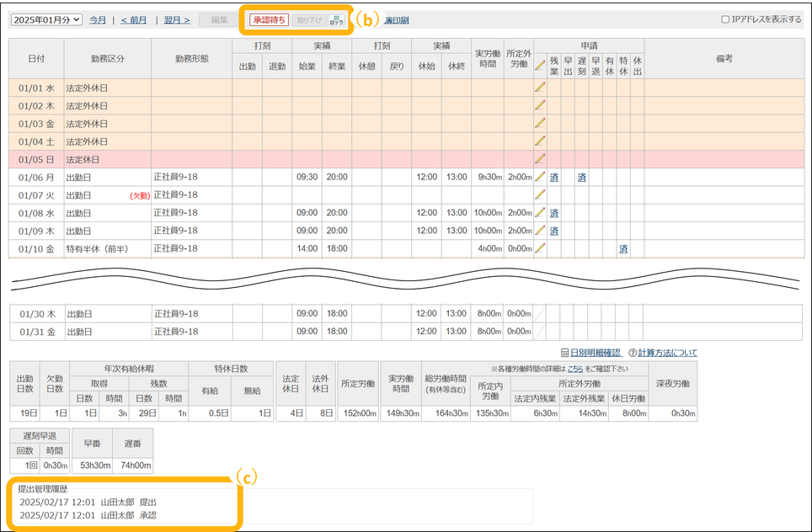Viewport: 812px width, 532px height.
Task: Navigate to next month with 翌月＞
Action: pyautogui.click(x=177, y=19)
